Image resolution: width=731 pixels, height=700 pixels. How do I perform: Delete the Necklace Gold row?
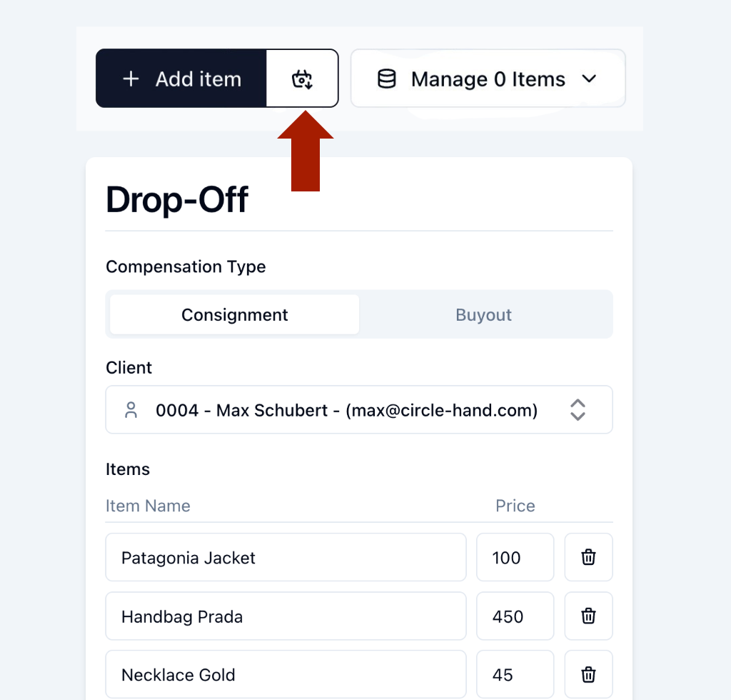[588, 675]
